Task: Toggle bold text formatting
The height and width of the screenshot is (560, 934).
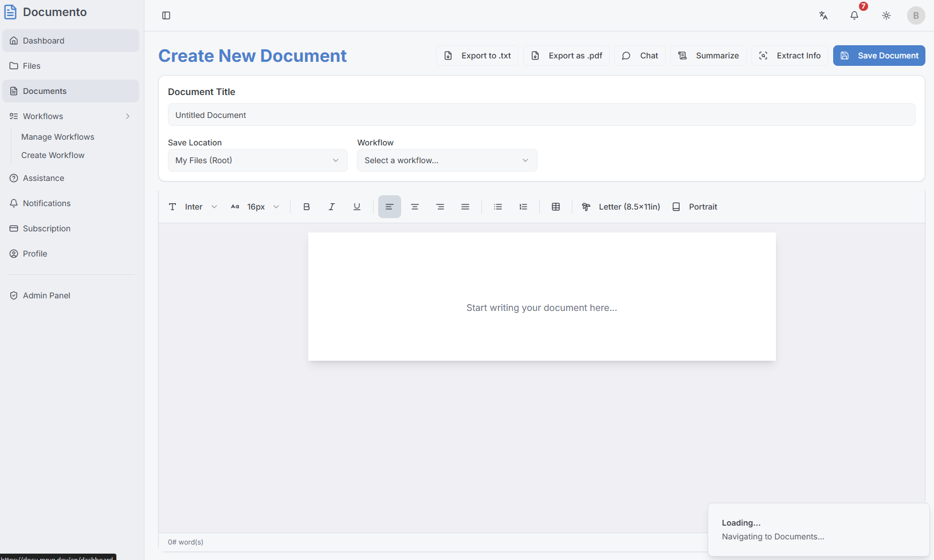Action: [x=307, y=207]
